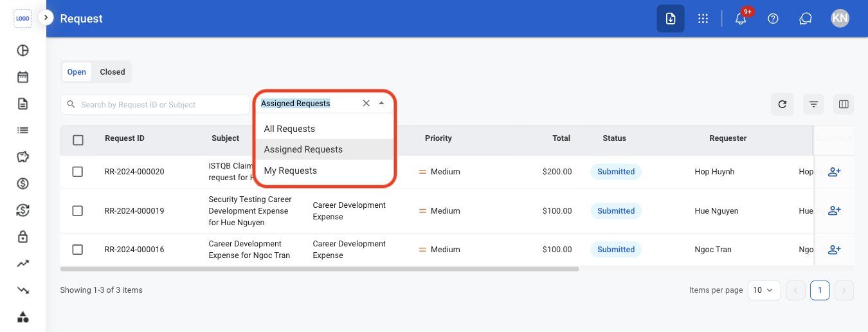Screen dimensions: 868x332
Task: Click Security Testing Career Development subject
Action: tap(250, 211)
